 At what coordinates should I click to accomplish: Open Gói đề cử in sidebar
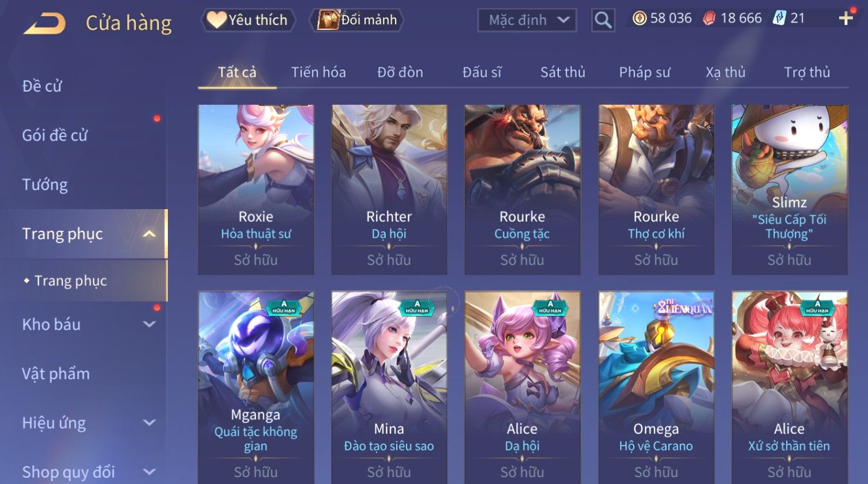(55, 135)
